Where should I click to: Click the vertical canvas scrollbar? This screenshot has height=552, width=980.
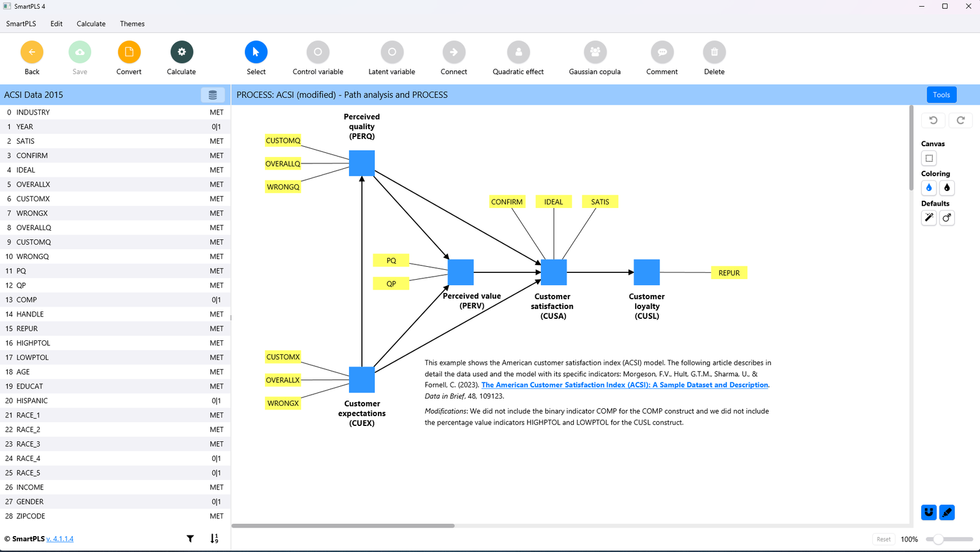(911, 148)
